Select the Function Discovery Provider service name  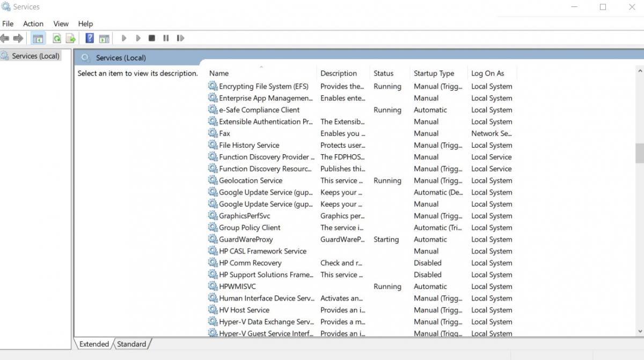pyautogui.click(x=267, y=157)
